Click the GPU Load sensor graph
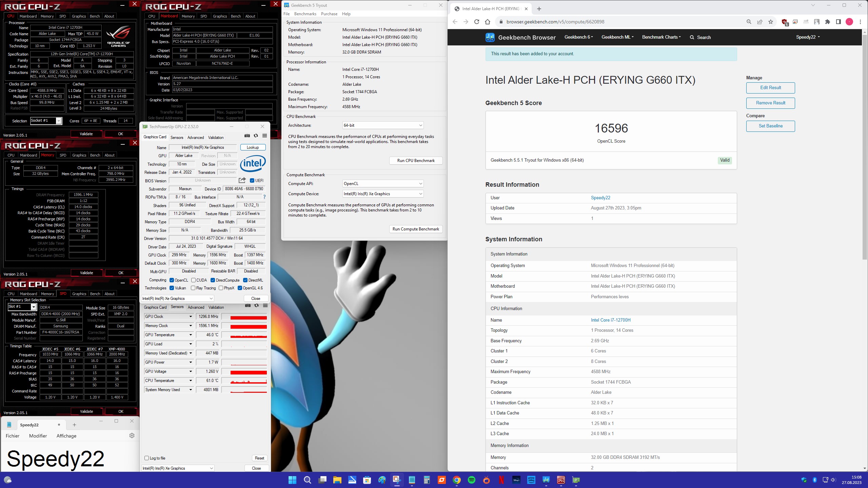This screenshot has width=868, height=488. point(244,344)
